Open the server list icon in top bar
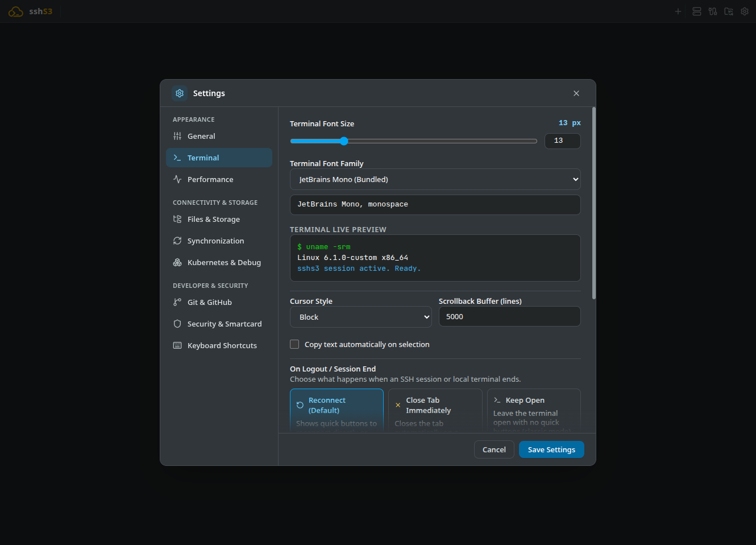Screen dimensions: 756x545 (696, 11)
